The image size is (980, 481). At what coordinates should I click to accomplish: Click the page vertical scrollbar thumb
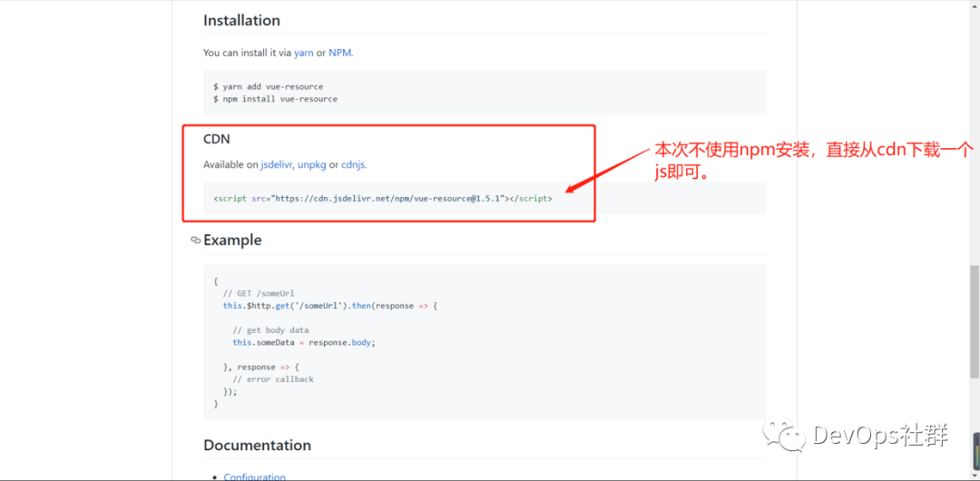(974, 321)
